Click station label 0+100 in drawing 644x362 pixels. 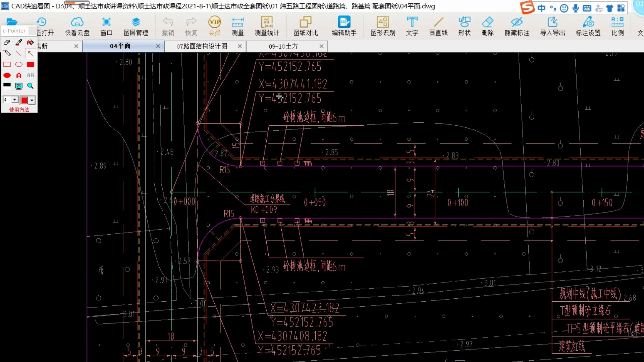pyautogui.click(x=458, y=202)
